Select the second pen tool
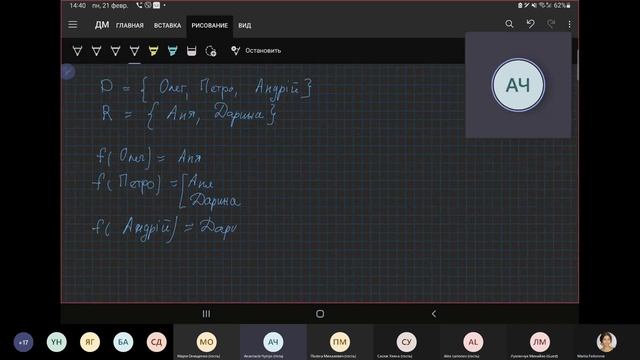Screen dimensions: 640x360 (x=96, y=51)
